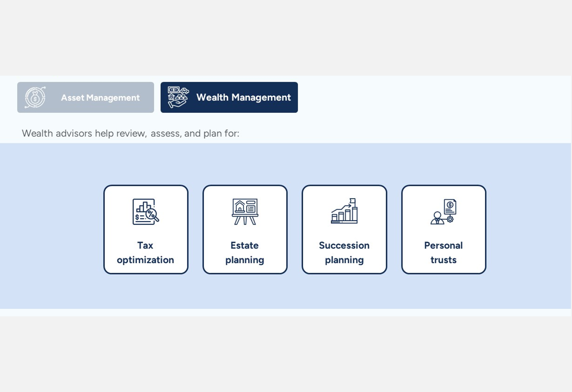This screenshot has height=392, width=572.
Task: Select the Estate planning presentation board icon
Action: tap(245, 211)
